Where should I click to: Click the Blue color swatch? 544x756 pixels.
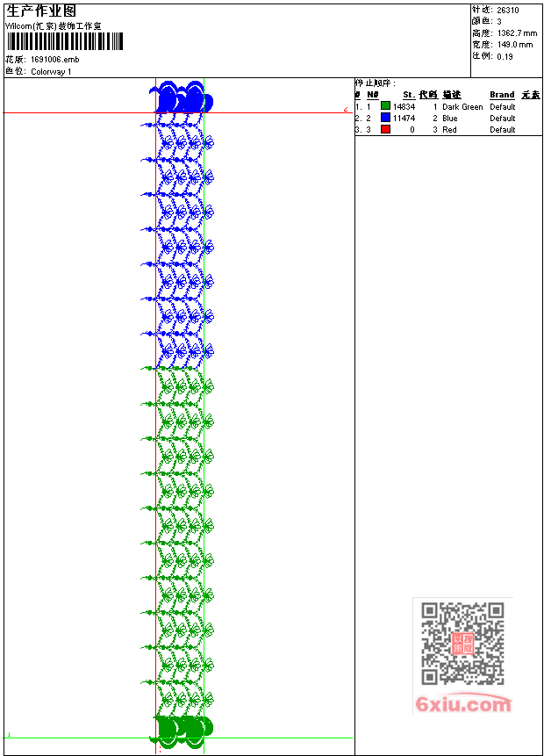pos(385,118)
